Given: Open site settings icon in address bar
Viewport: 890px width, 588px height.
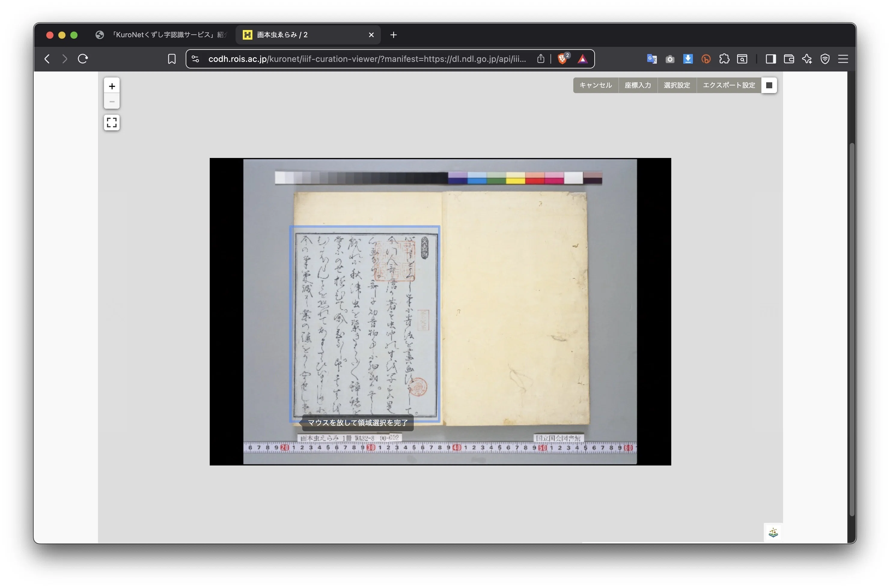Looking at the screenshot, I should coord(195,59).
